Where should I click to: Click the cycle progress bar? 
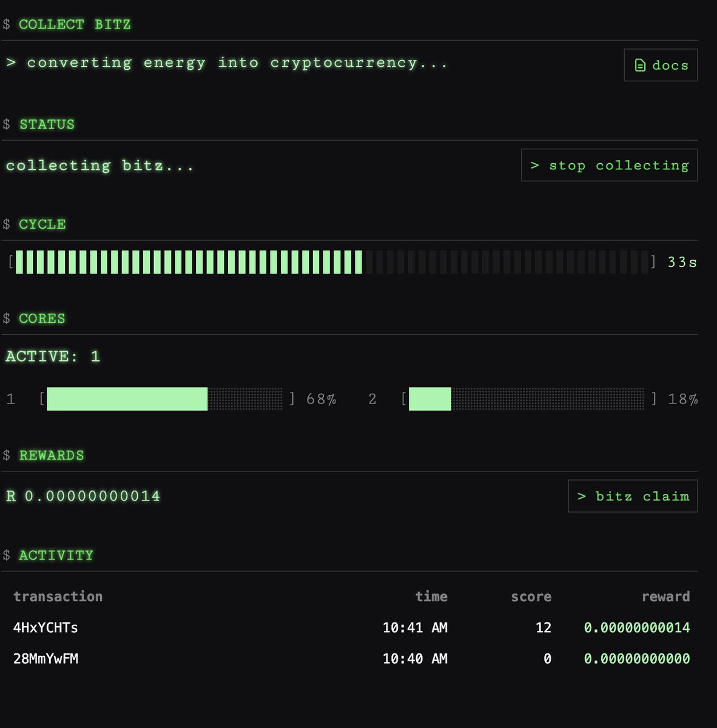(331, 262)
